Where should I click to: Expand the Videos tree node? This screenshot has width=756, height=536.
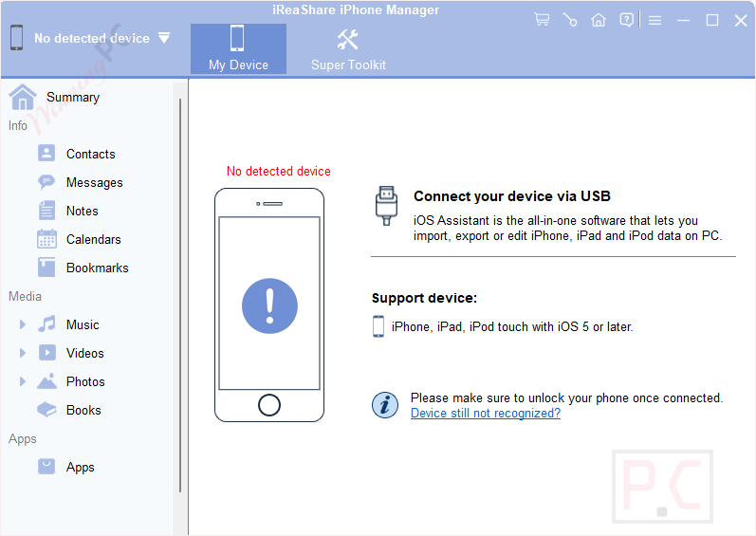[x=22, y=353]
